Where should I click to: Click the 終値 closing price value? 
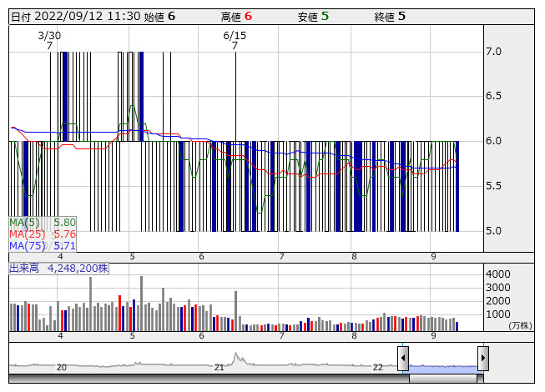click(401, 16)
